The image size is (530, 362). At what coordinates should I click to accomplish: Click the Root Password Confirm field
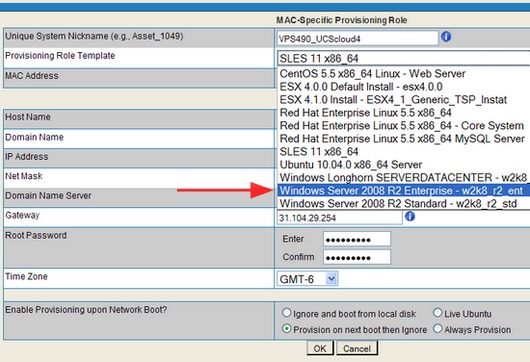pyautogui.click(x=357, y=257)
